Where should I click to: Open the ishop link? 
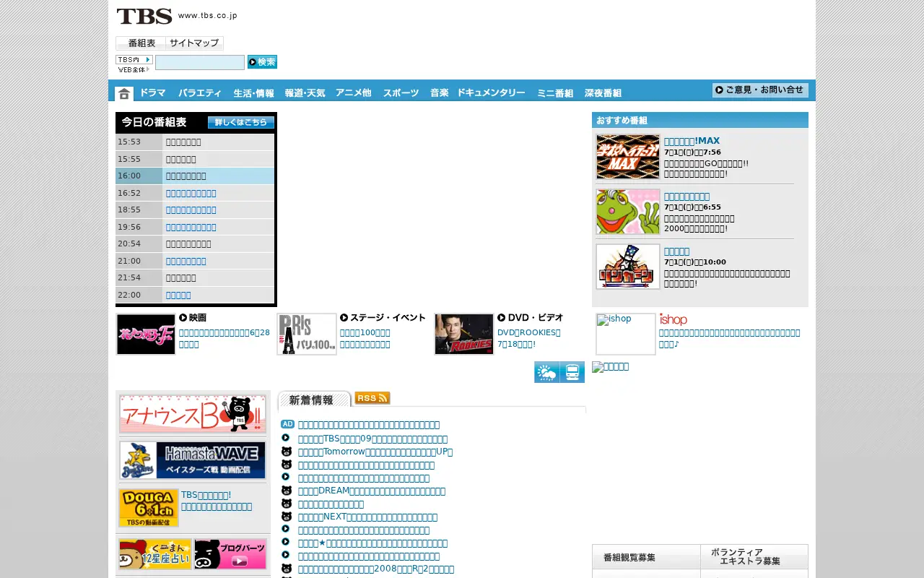tap(673, 319)
